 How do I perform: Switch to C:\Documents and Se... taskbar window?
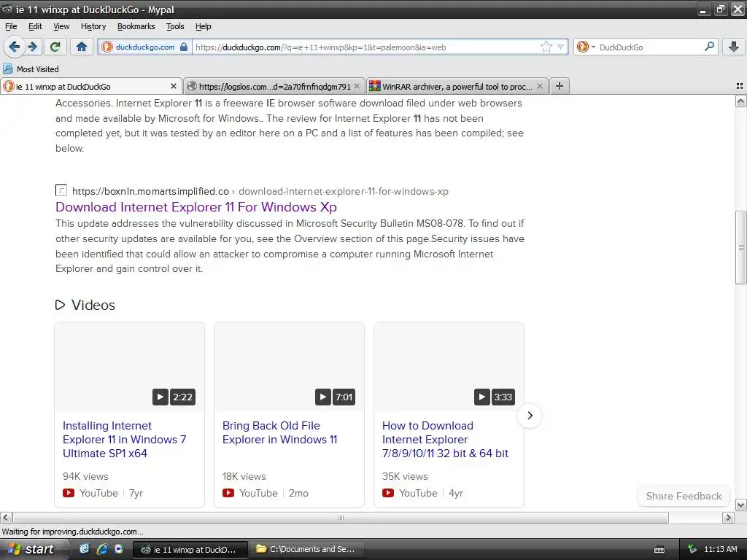[307, 550]
